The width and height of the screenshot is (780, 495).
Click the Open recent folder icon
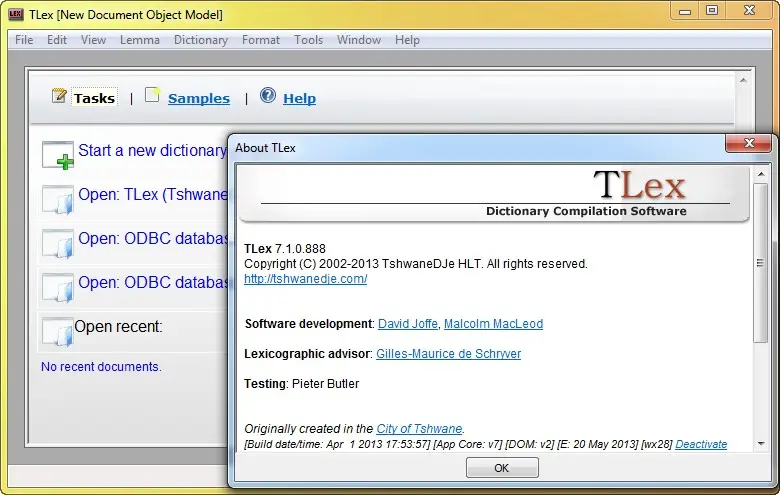pos(57,331)
